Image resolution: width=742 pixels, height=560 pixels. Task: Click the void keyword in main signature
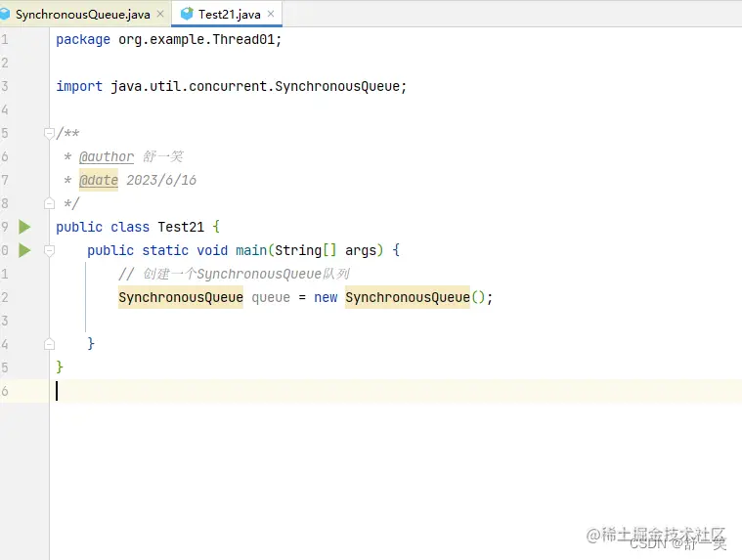tap(212, 250)
